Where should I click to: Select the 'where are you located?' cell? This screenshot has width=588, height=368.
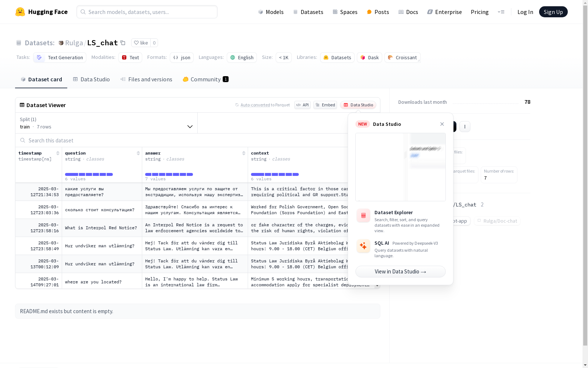102,282
